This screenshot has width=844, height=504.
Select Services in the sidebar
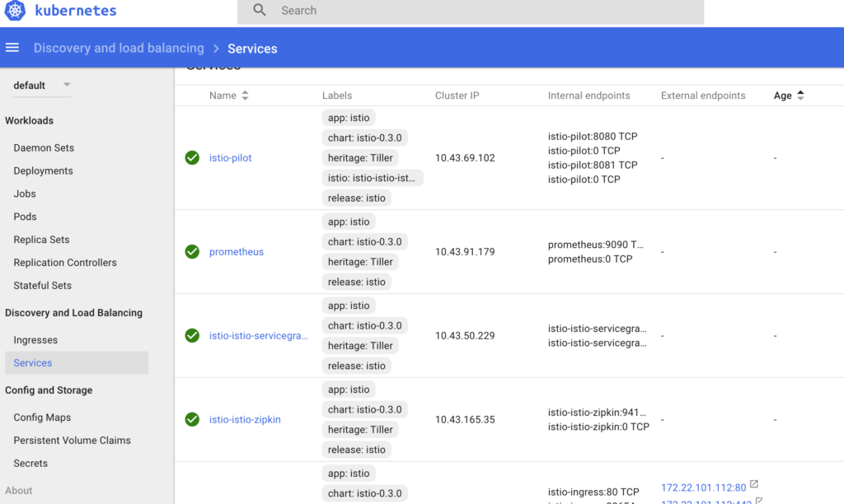pyautogui.click(x=33, y=363)
